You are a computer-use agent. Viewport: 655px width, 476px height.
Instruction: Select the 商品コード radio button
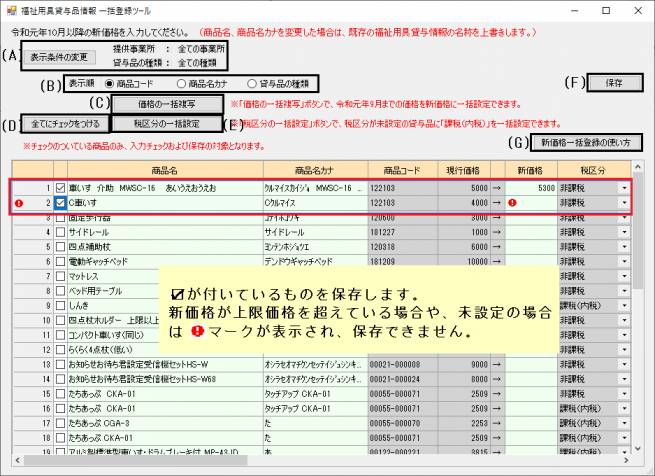coord(109,84)
